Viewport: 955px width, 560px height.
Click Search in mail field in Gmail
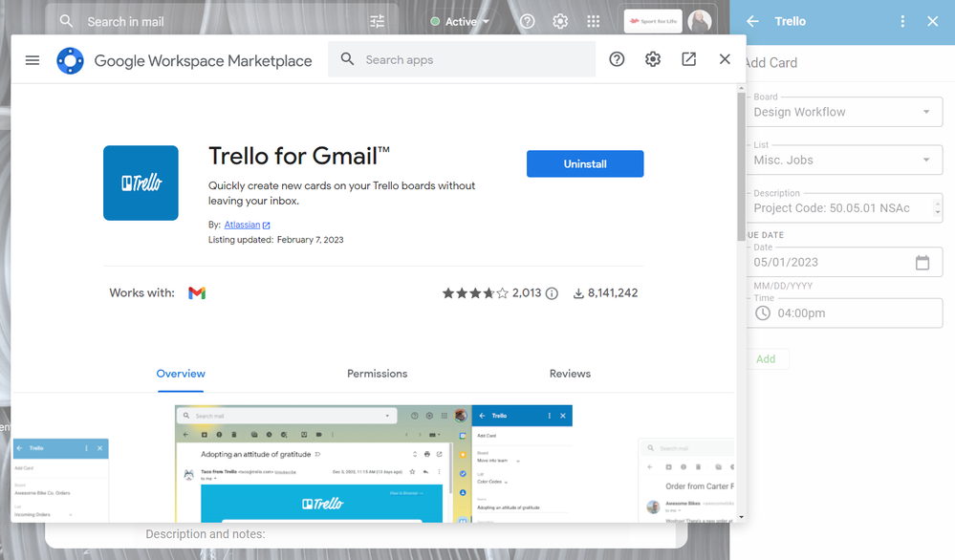[223, 21]
